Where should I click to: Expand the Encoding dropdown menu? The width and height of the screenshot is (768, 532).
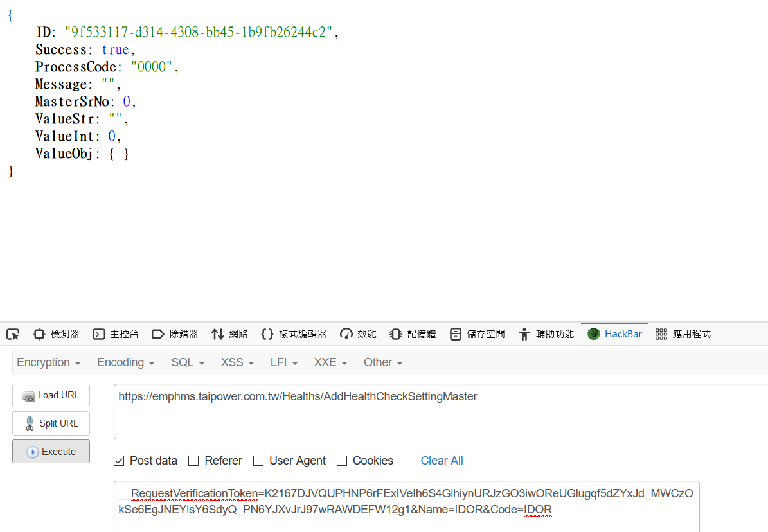point(126,362)
